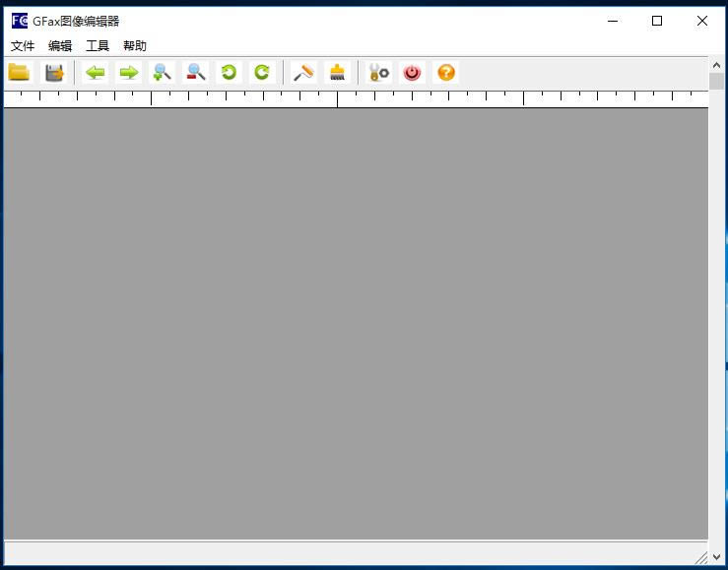Open the 编辑 menu
The width and height of the screenshot is (728, 570).
point(60,46)
